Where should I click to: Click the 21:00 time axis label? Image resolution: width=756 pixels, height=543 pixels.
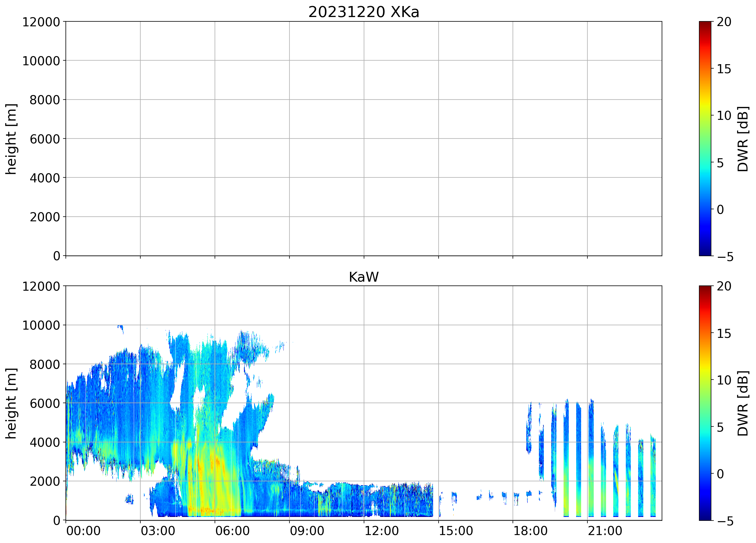click(605, 531)
